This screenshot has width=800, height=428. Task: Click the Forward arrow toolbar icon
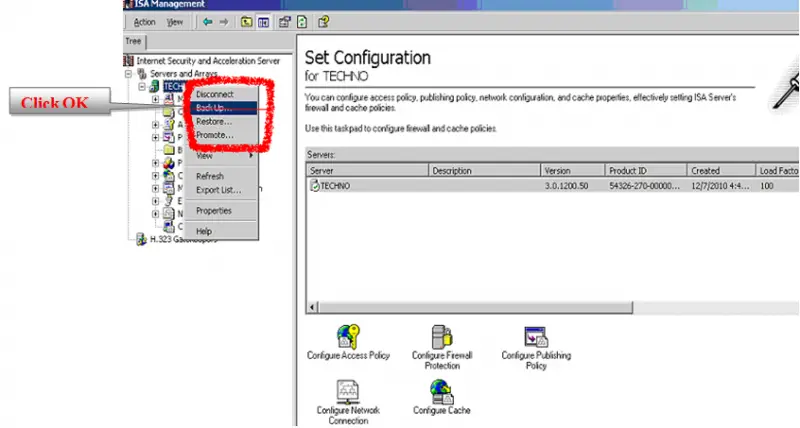point(223,22)
